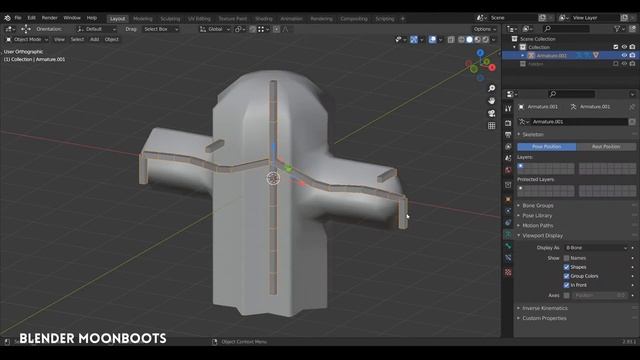The height and width of the screenshot is (360, 640).
Task: Toggle viewport overlays icon
Action: click(x=432, y=40)
